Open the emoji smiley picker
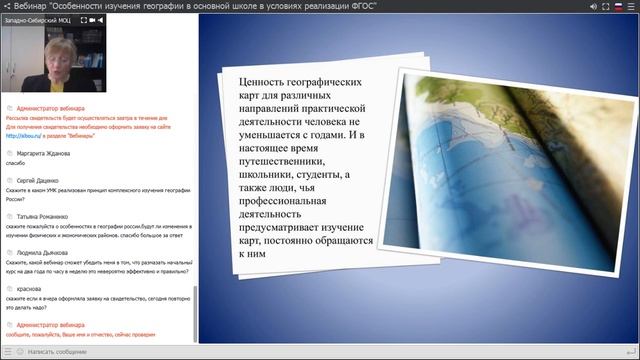Viewport: 640px width, 360px height. (20, 351)
